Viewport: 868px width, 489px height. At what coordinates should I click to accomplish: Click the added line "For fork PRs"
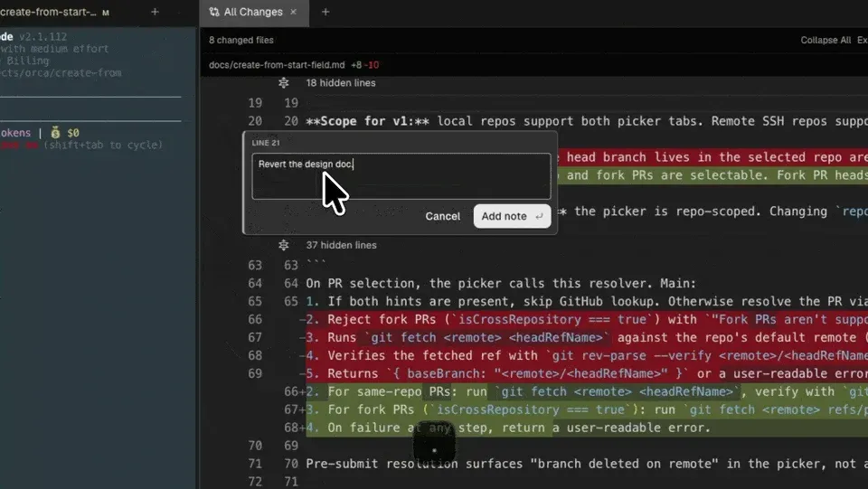coord(587,409)
